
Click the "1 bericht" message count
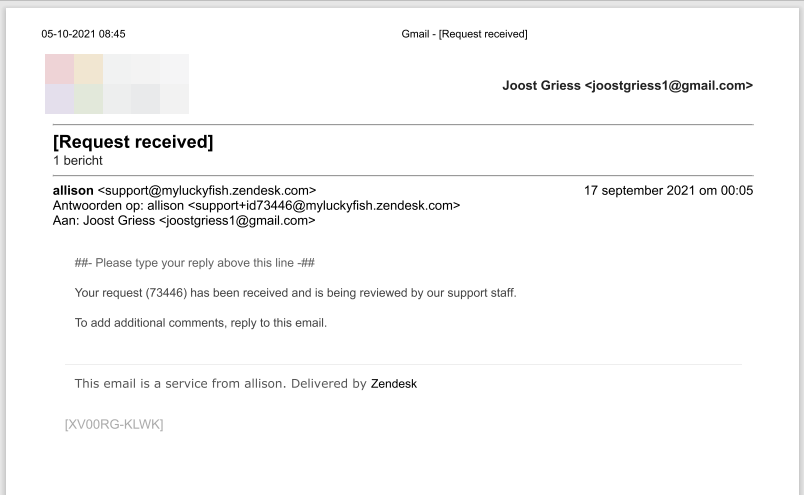click(x=77, y=160)
